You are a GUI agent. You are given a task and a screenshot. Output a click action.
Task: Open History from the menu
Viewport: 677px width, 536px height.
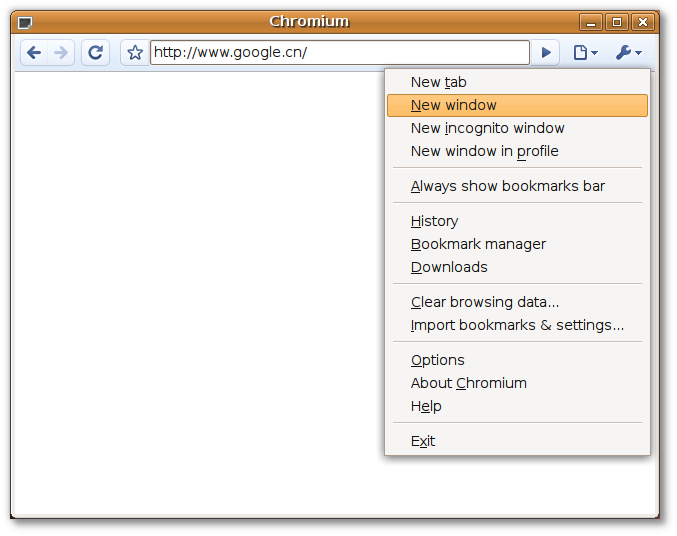[434, 221]
